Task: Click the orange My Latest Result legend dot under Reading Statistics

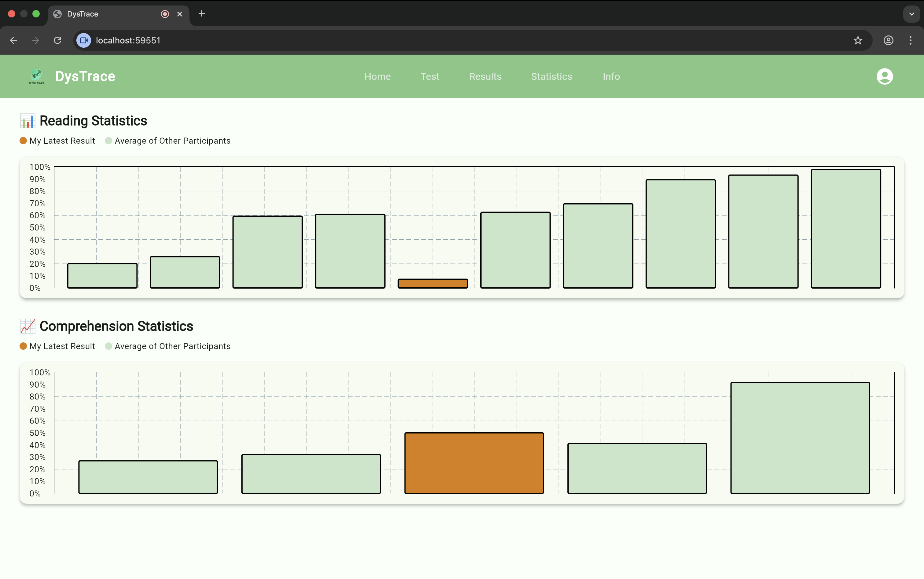Action: point(23,141)
